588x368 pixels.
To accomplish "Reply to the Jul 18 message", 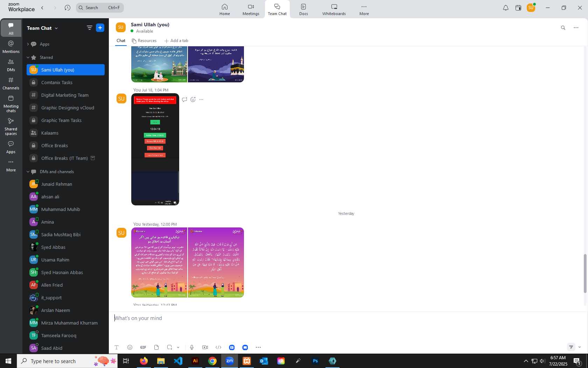I will pos(184,100).
